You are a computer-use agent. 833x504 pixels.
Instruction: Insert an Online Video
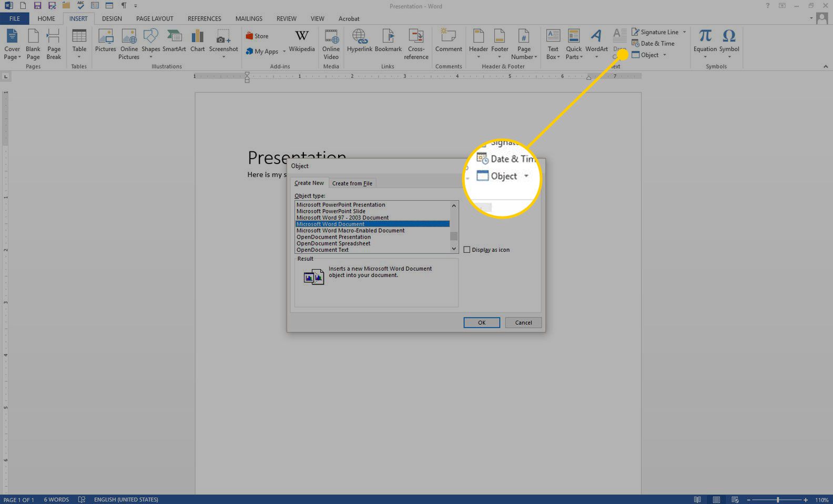click(x=331, y=44)
